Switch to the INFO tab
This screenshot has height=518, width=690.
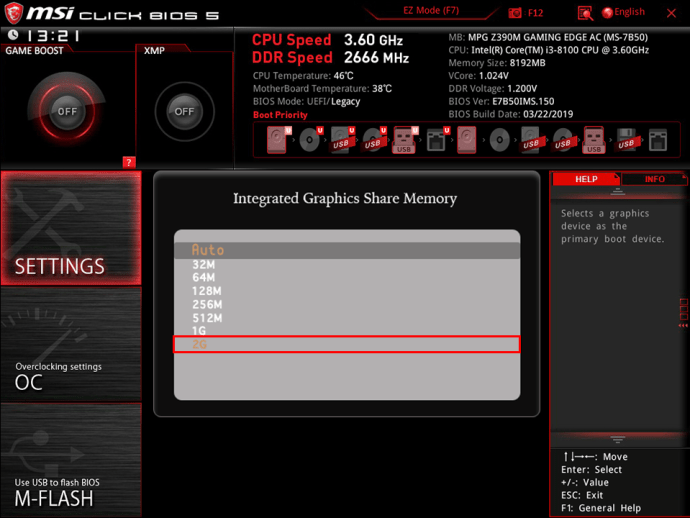pyautogui.click(x=654, y=179)
